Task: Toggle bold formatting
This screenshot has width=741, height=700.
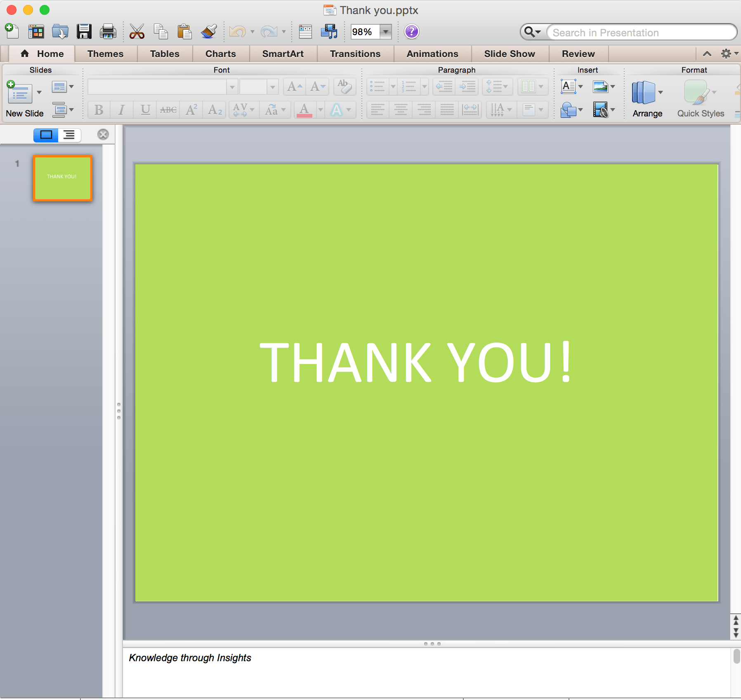Action: coord(98,109)
